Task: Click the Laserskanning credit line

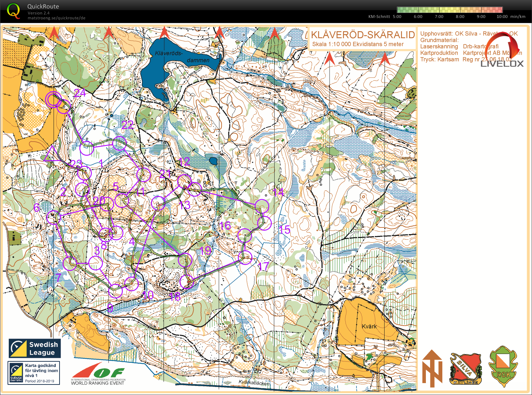Action: 459,46
